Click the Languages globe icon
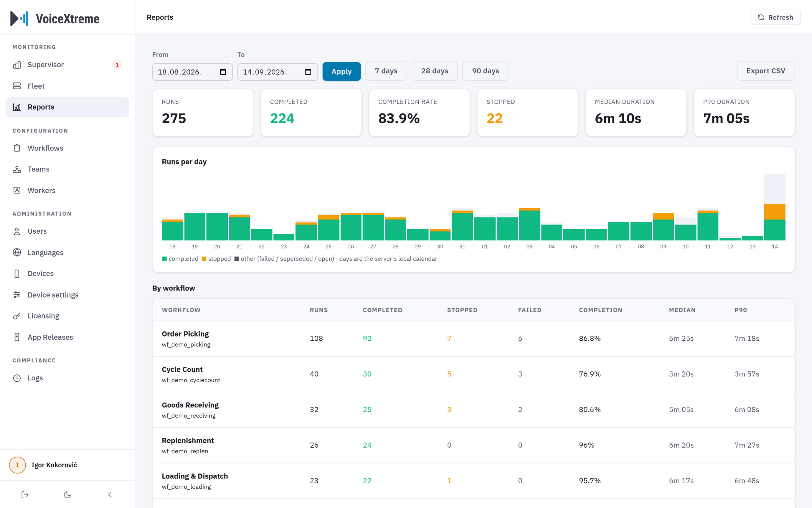Image resolution: width=812 pixels, height=508 pixels. (17, 252)
